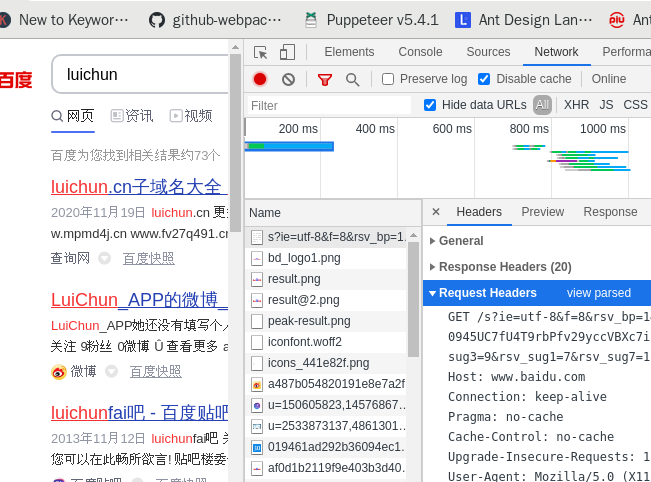Screen dimensions: 651x482
Task: Open the Ant Design Lan bookmark
Action: point(524,20)
